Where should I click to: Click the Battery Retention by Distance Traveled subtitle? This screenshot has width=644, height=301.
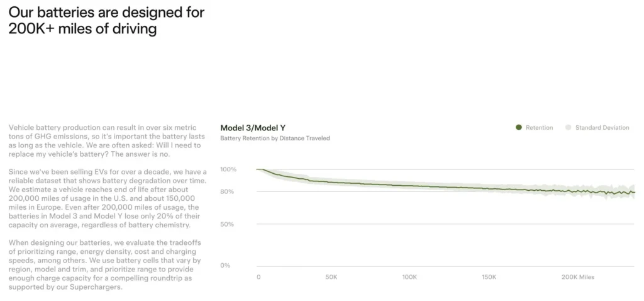pos(275,138)
